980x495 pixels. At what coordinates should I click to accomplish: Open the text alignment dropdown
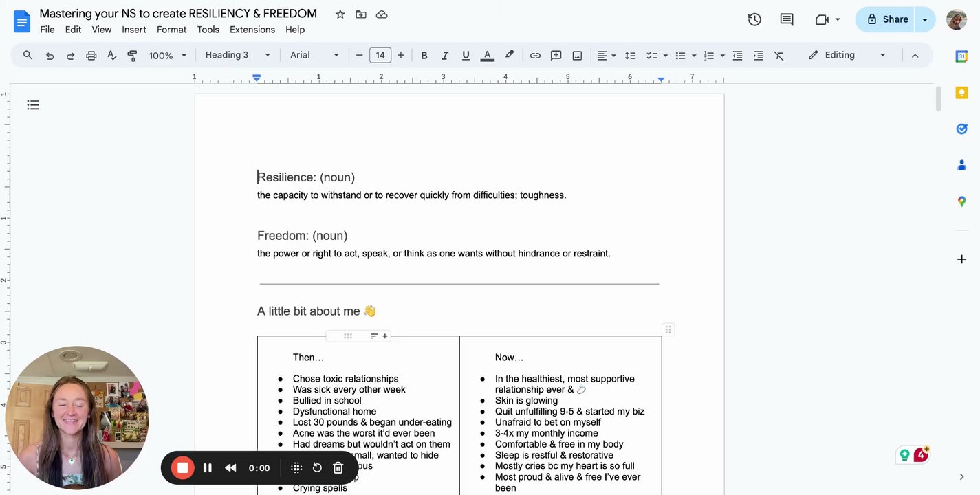coord(606,55)
